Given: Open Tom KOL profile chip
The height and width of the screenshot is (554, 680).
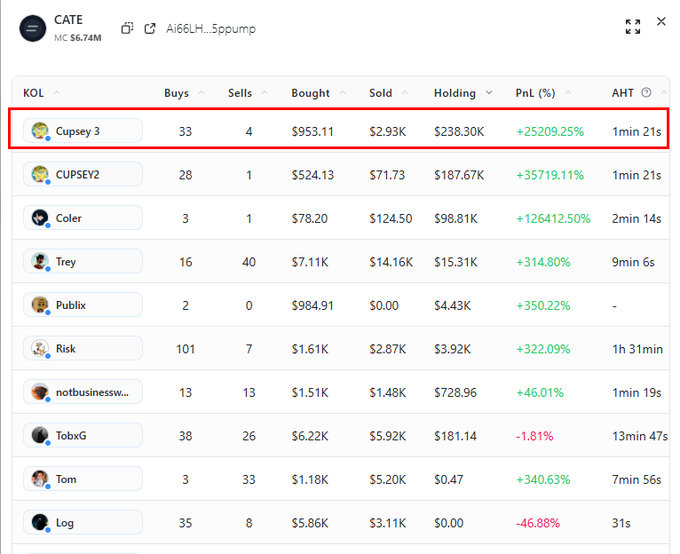Looking at the screenshot, I should point(83,479).
